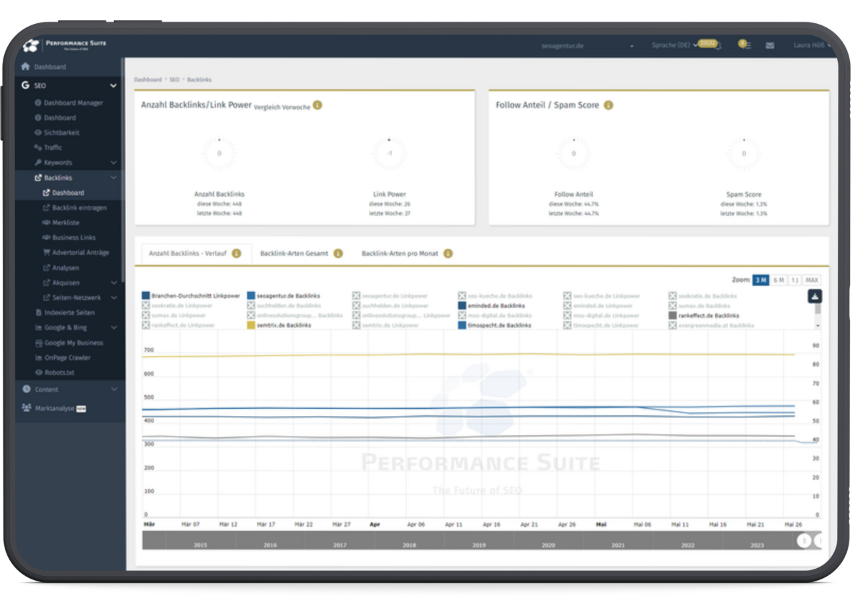The image size is (854, 616).
Task: Open the SEO Dashboard menu item
Action: pos(55,118)
